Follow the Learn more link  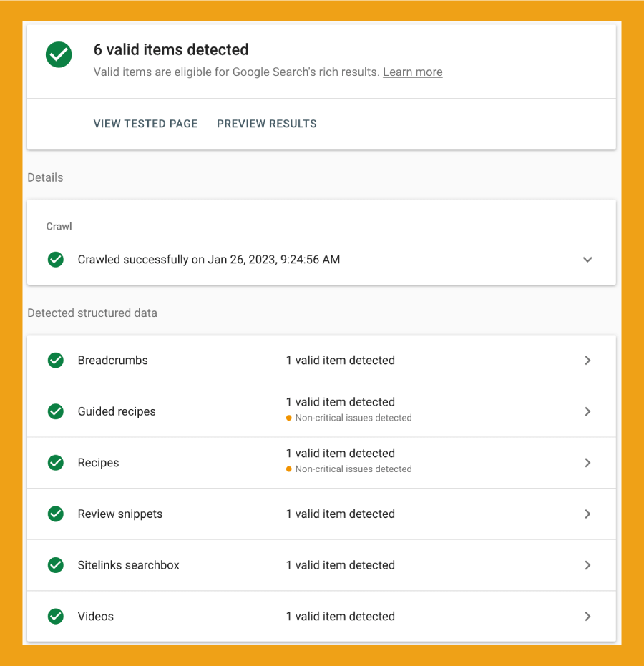coord(412,72)
